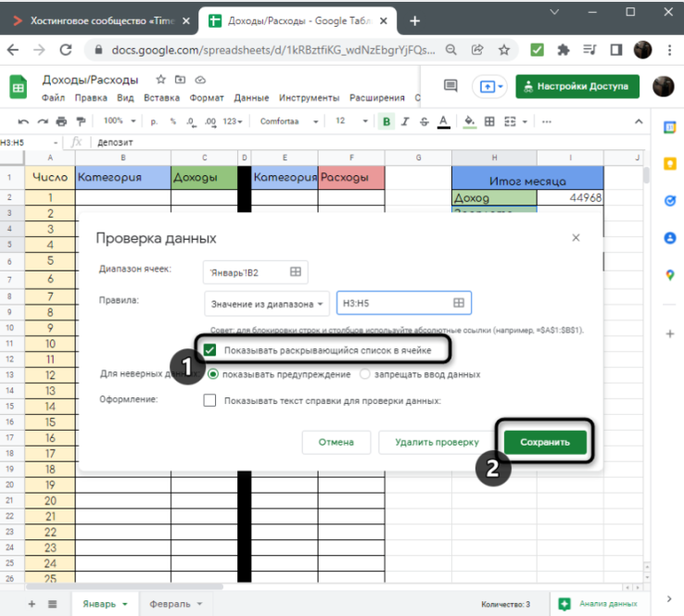This screenshot has height=616, width=684.
Task: Close the Проверка данных dialog
Action: point(576,237)
